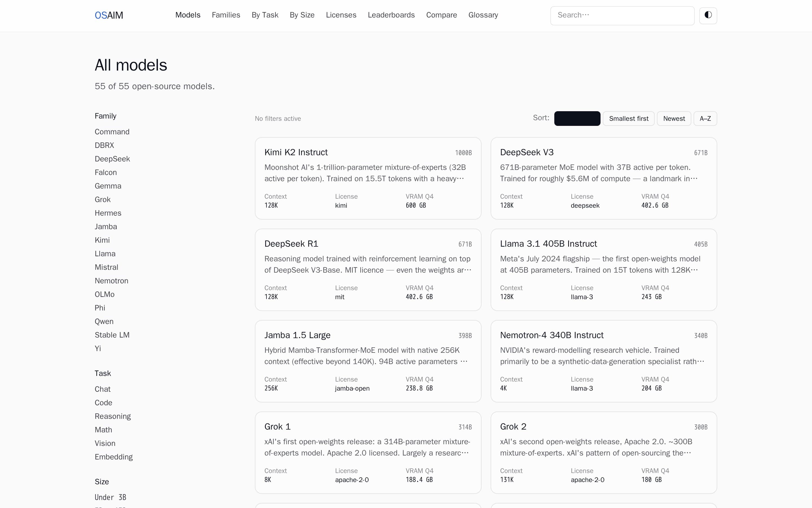Click the '188.4 GB' VRAM value

[x=419, y=480]
